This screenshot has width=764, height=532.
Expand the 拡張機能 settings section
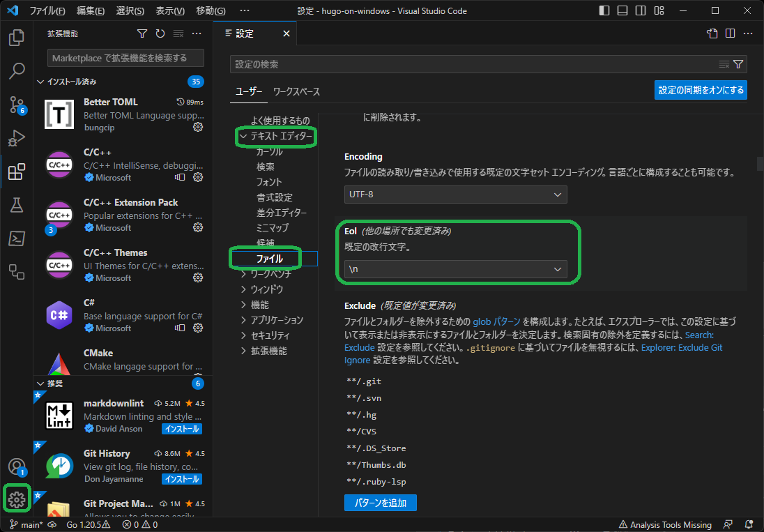243,351
